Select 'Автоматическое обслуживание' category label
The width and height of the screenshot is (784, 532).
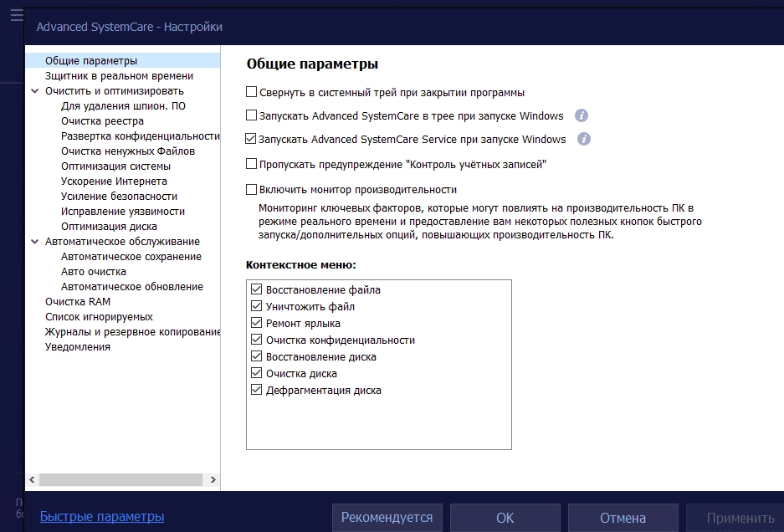click(x=122, y=242)
